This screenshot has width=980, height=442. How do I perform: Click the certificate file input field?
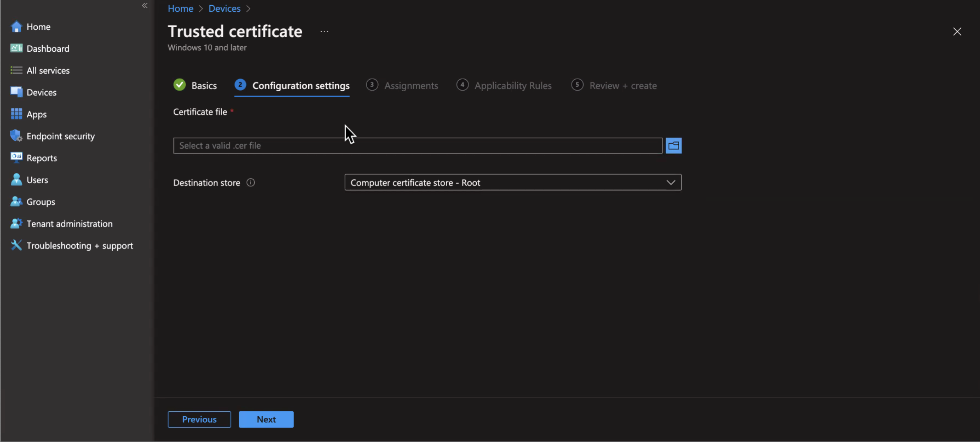click(417, 146)
